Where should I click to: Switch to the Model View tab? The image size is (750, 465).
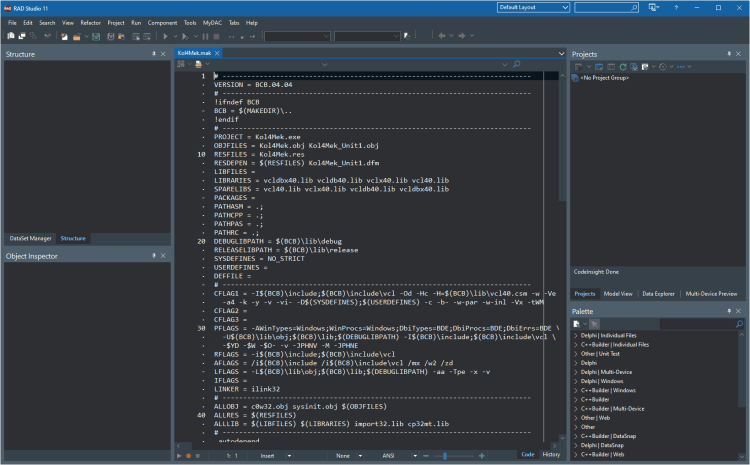(618, 294)
